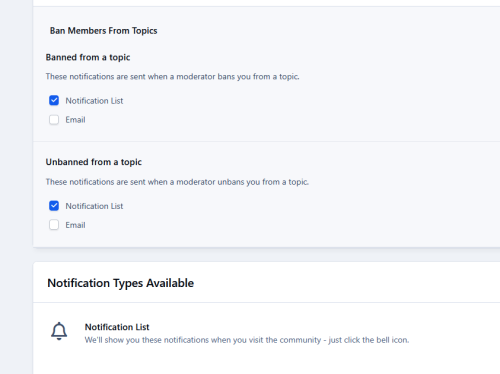This screenshot has width=500, height=374.
Task: Click the Banned from a topic heading
Action: (x=88, y=57)
